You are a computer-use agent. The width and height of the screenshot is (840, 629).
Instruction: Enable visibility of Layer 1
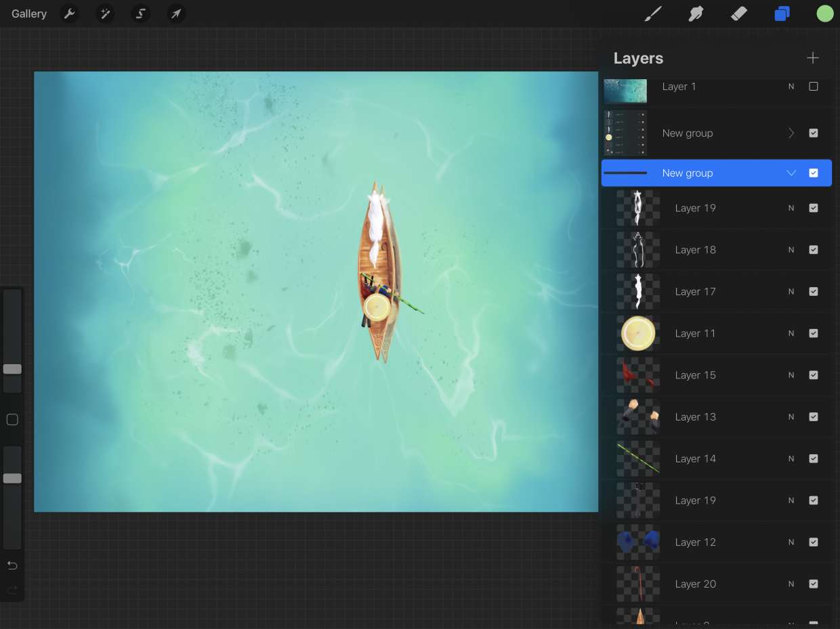814,87
